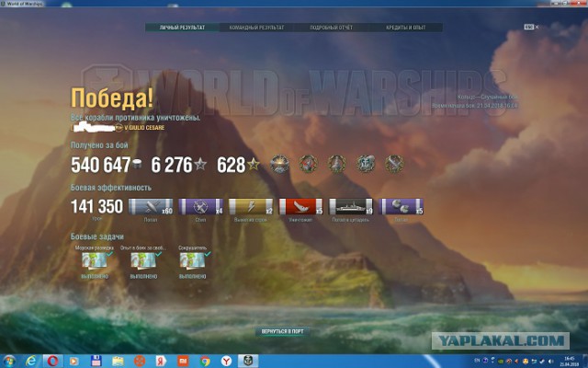Viewport: 588px width, 368px height.
Task: Click the Боевая эффективность section label
Action: pos(111,188)
